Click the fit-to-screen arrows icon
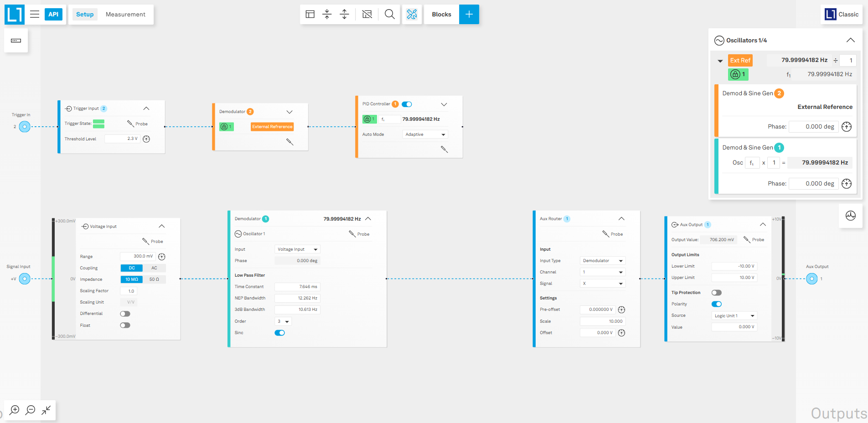Viewport: 868px width, 423px height. pos(46,410)
